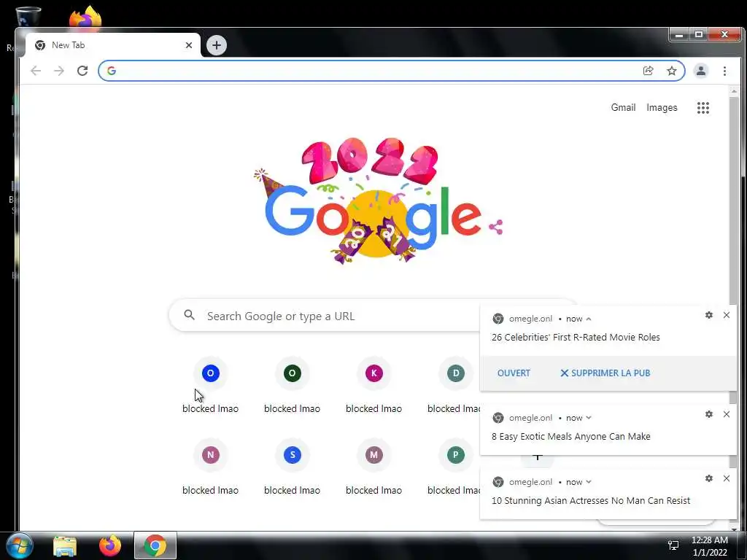The image size is (747, 560).
Task: Click the 2022 Google doodle
Action: [372, 201]
